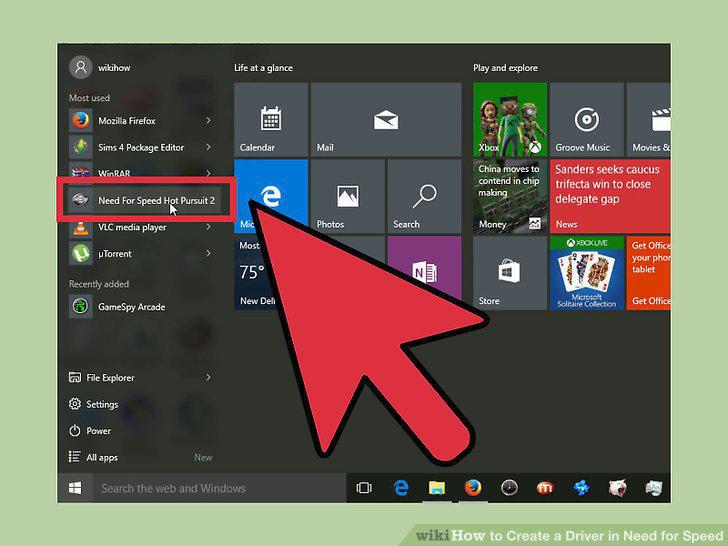Open Microsoft Solitaire Collection tile
The height and width of the screenshot is (546, 728).
point(586,273)
